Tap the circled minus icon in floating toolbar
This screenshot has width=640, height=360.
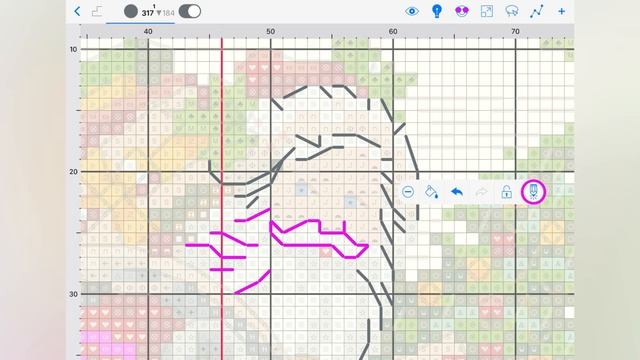coord(408,192)
